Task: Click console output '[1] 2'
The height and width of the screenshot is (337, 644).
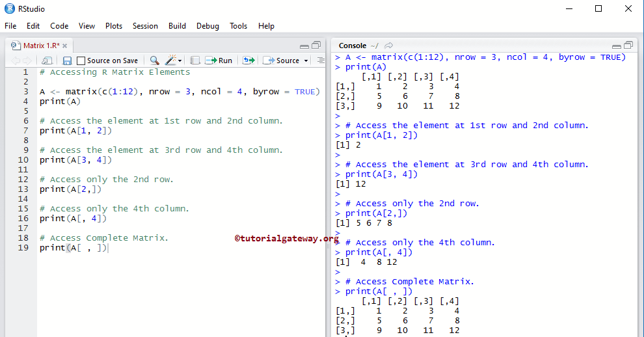Action: [348, 145]
